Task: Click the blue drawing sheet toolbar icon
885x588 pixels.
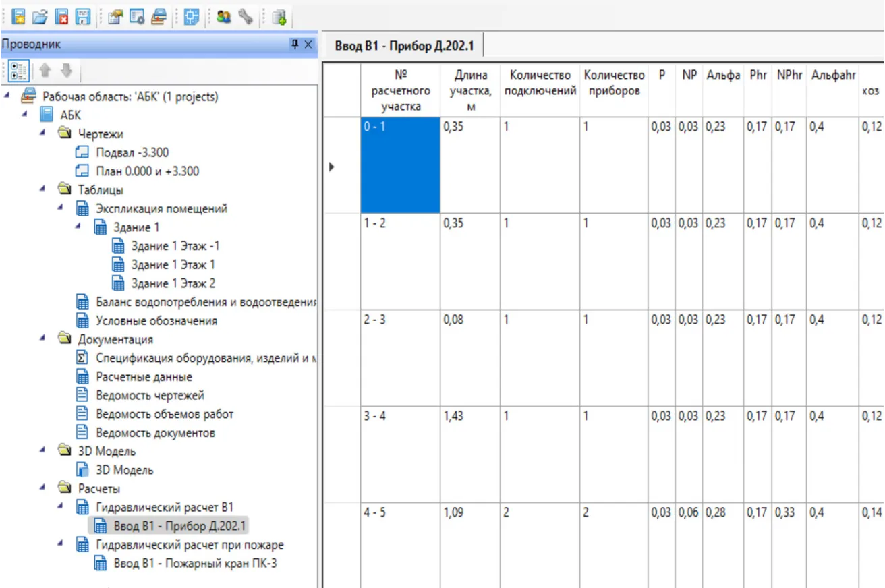Action: (x=191, y=17)
